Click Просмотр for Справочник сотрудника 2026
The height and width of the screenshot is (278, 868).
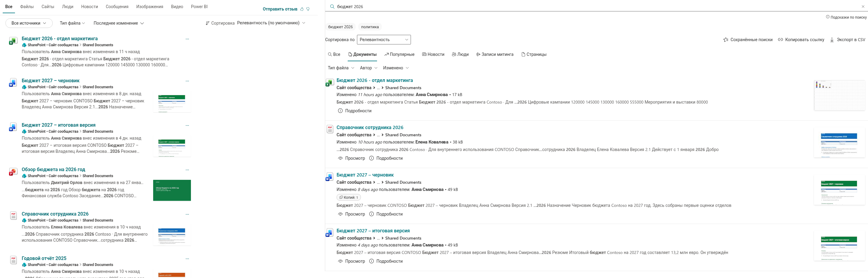tap(352, 158)
